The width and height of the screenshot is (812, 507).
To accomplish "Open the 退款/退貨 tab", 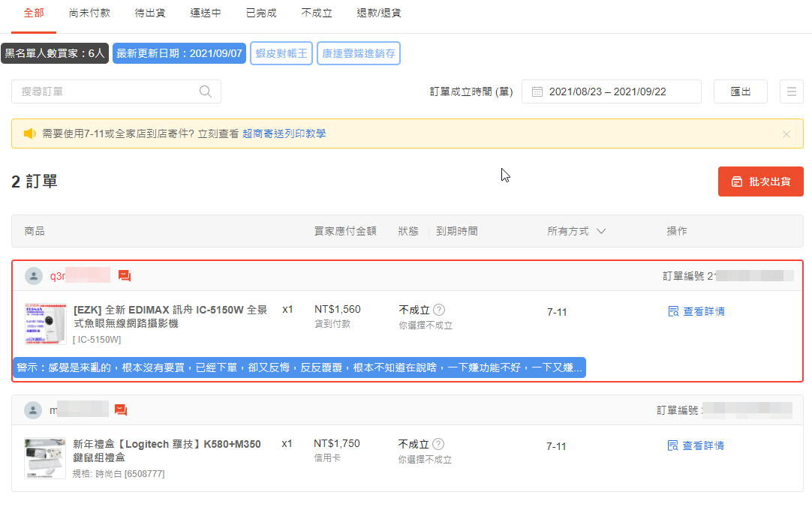I will point(379,13).
